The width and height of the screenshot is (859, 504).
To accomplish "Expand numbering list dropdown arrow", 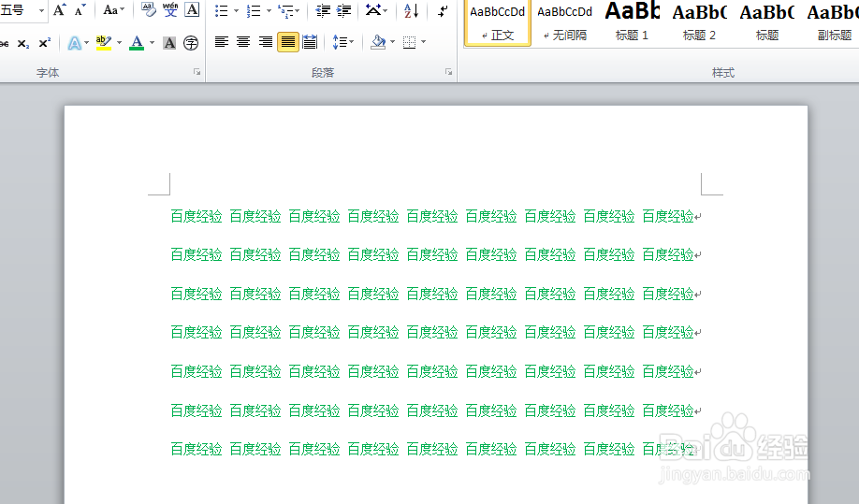I will coord(269,11).
